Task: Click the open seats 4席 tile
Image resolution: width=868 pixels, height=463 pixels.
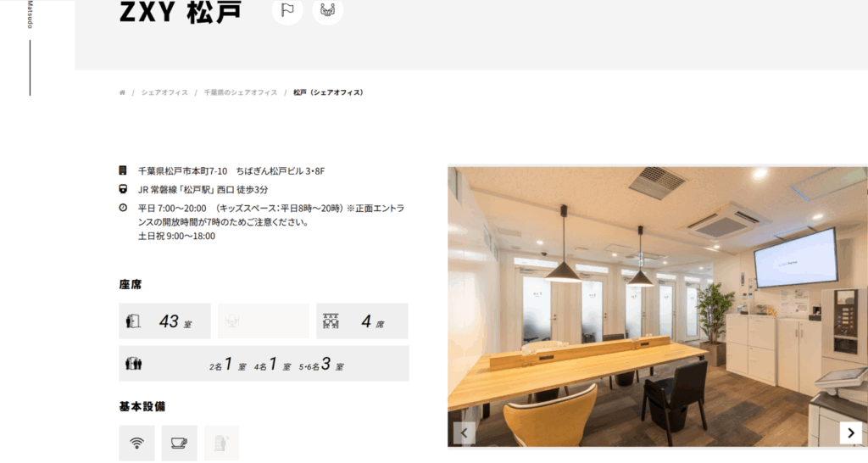Action: tap(362, 321)
